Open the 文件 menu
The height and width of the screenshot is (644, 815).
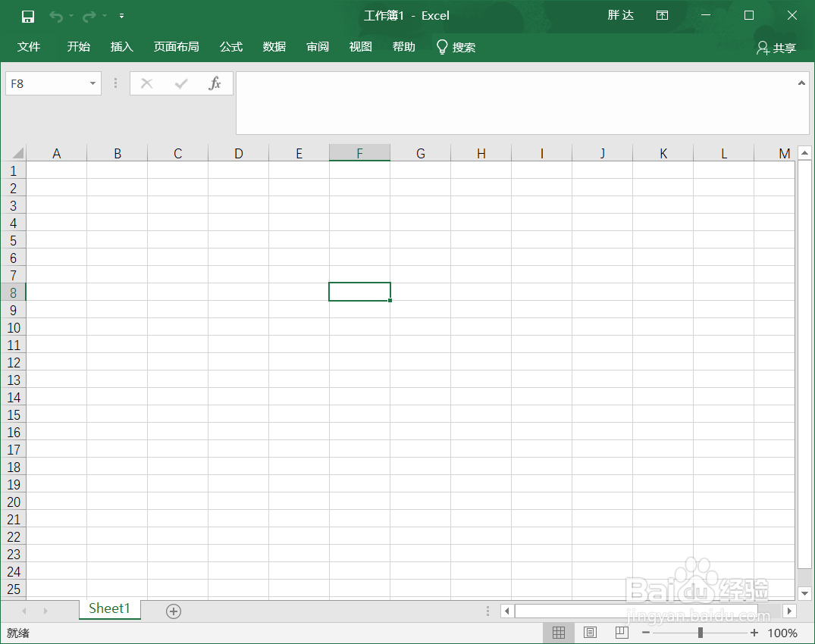(29, 47)
